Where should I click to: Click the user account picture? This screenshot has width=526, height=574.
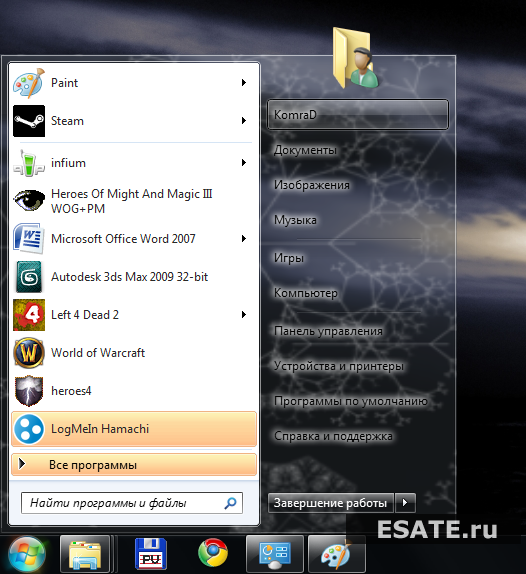(x=355, y=59)
